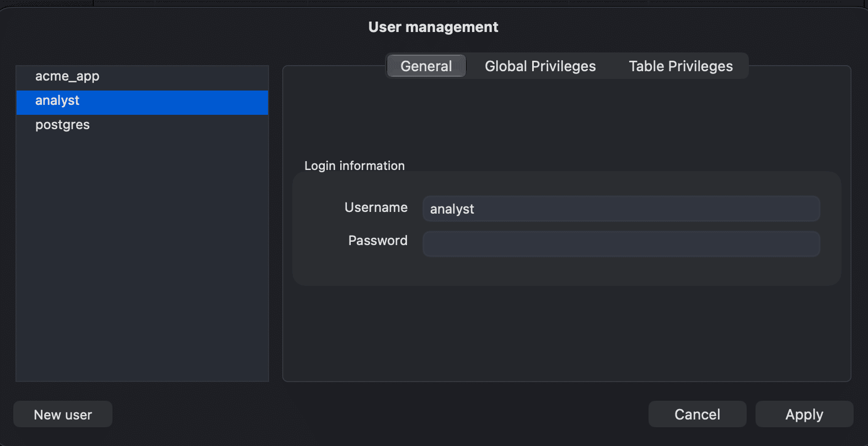Apply the user management changes
The height and width of the screenshot is (446, 868).
[804, 414]
